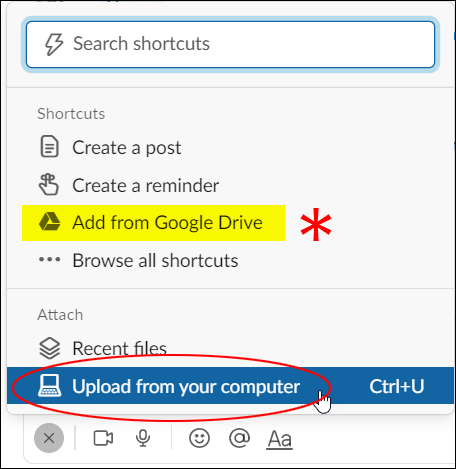Click the hand reminder icon
The width and height of the screenshot is (456, 469).
point(49,184)
